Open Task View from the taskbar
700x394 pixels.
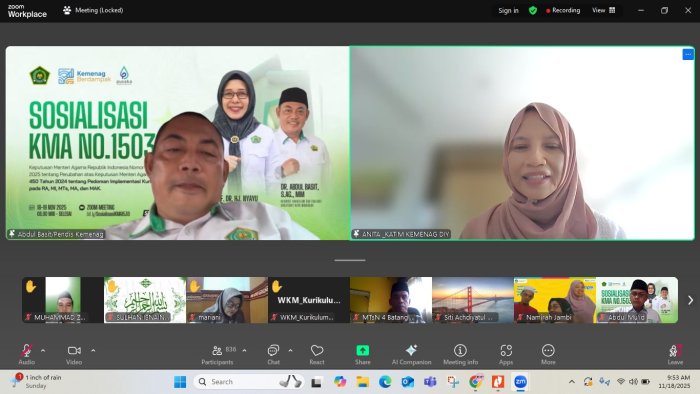317,382
